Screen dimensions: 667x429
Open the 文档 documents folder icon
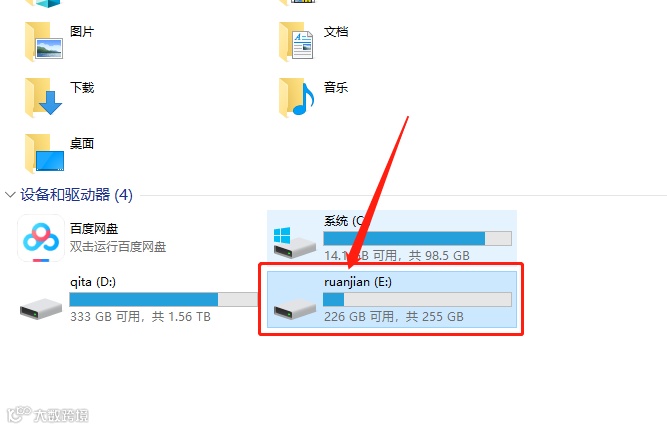[296, 42]
